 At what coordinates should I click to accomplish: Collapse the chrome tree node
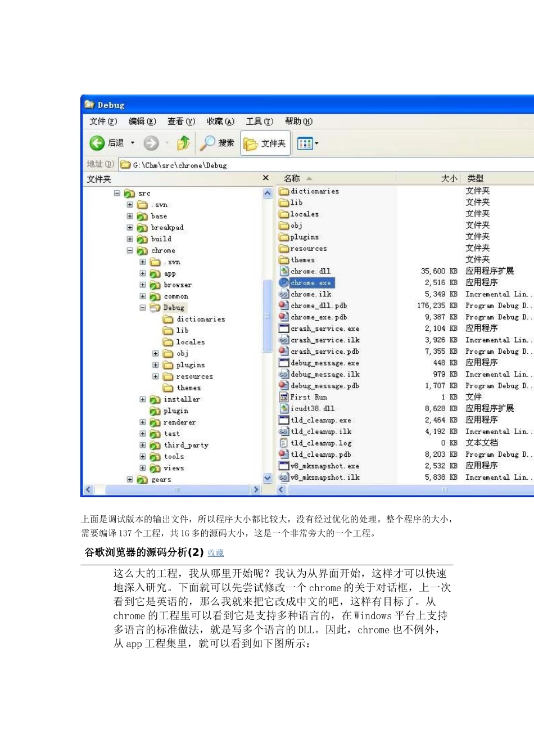[130, 250]
